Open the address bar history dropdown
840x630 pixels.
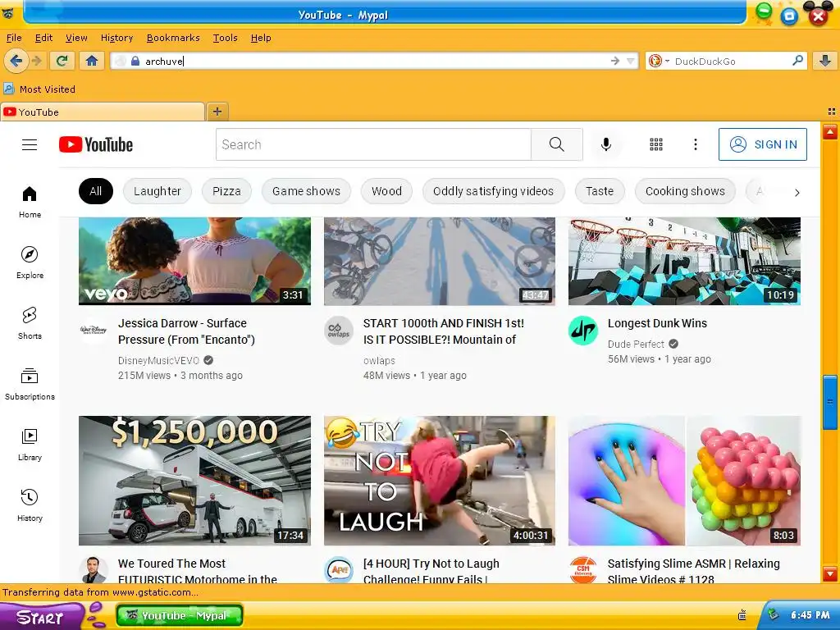[x=631, y=61]
